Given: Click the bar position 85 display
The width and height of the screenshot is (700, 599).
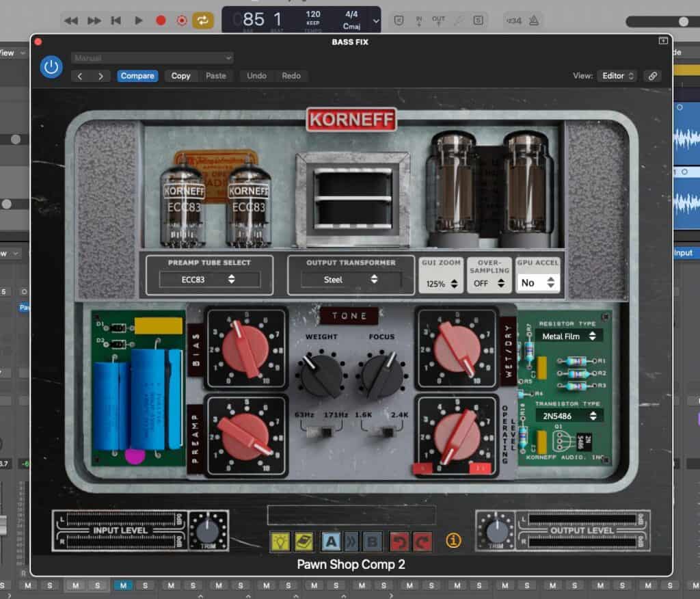Looking at the screenshot, I should tap(254, 20).
